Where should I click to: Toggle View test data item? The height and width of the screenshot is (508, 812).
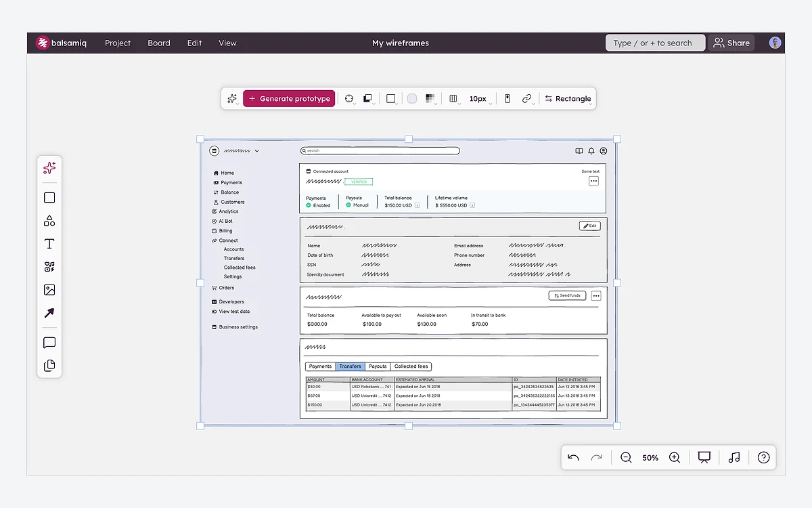231,312
